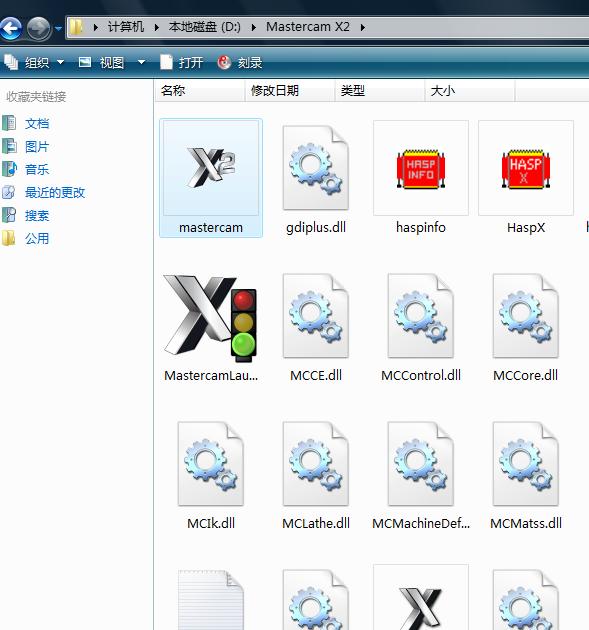Click the MCControl.dll file name label
This screenshot has width=589, height=630.
point(421,376)
